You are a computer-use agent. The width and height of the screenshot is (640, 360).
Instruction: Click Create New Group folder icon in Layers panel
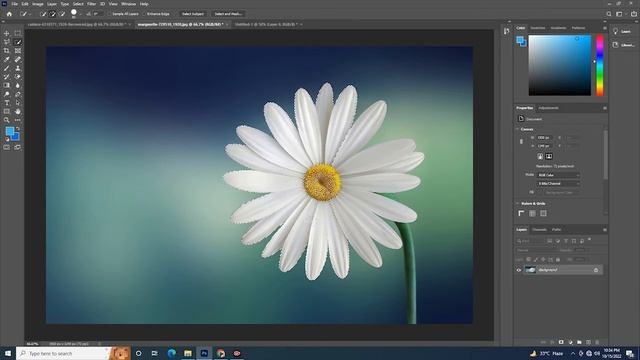(579, 342)
